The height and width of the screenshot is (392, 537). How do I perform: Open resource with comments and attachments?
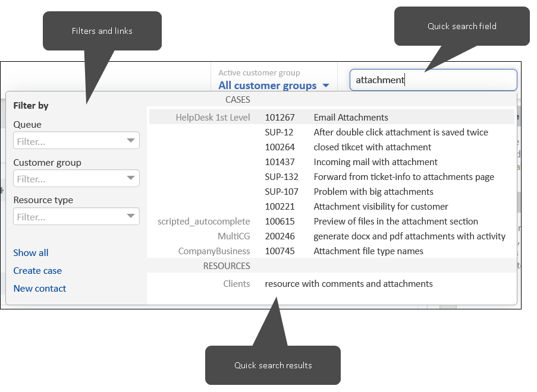point(348,284)
